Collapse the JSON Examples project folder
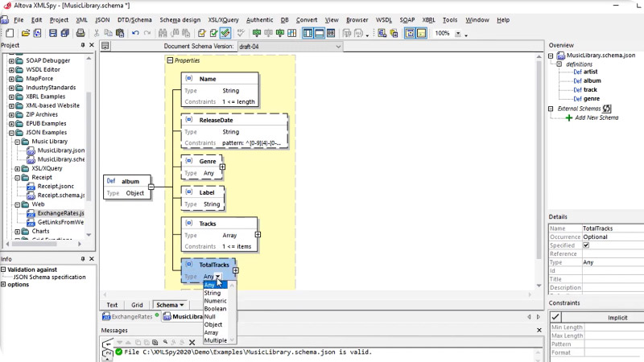The height and width of the screenshot is (362, 644). pyautogui.click(x=11, y=133)
